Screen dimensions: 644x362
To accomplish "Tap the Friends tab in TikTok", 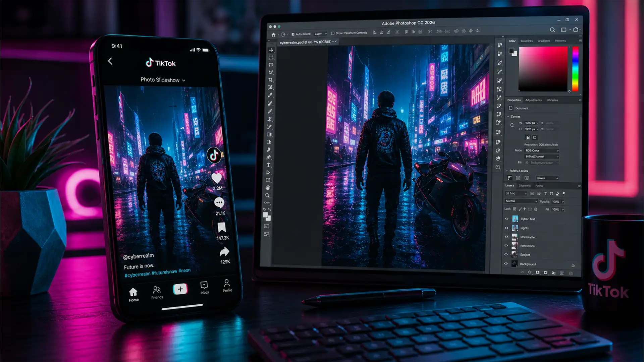I will tap(157, 292).
